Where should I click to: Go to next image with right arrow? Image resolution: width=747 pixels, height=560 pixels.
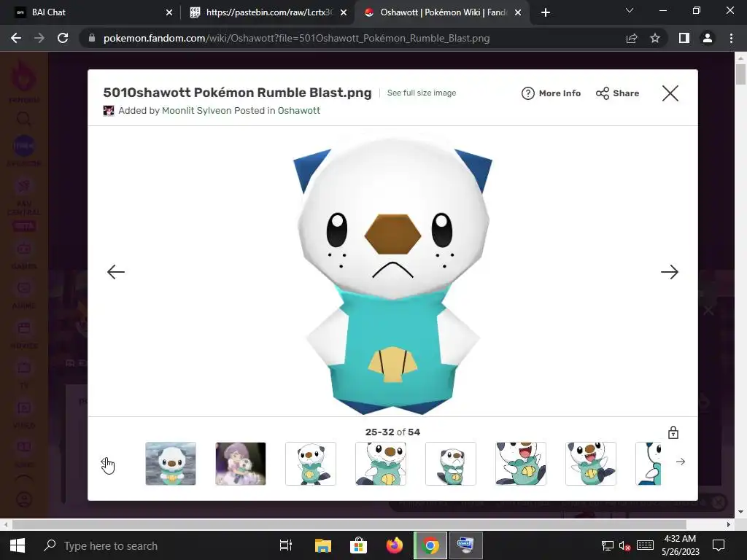tap(670, 272)
